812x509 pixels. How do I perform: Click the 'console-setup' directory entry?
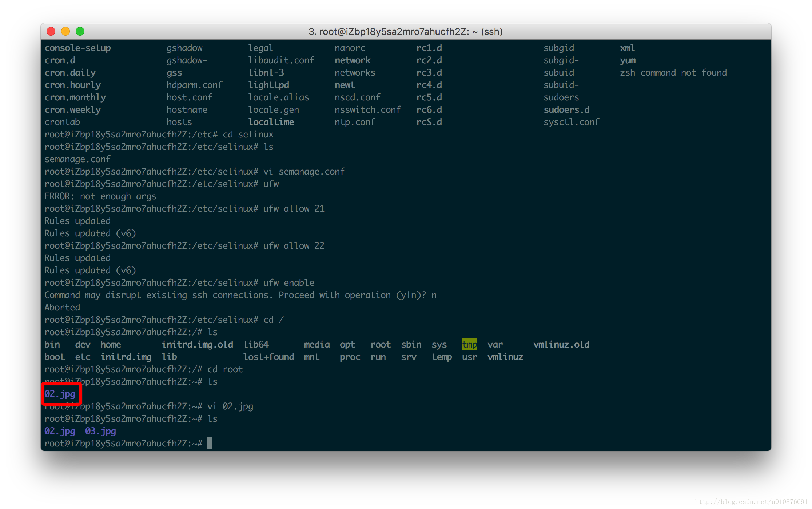click(x=78, y=48)
